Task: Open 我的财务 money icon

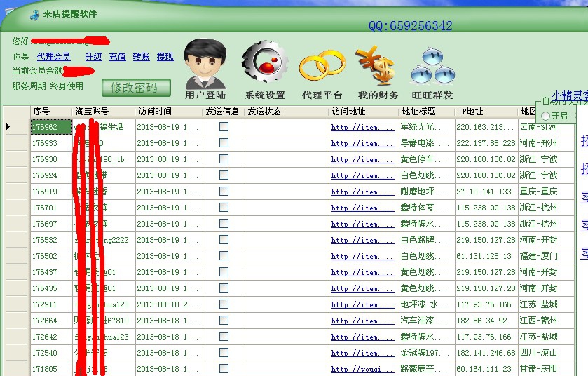Action: click(378, 72)
